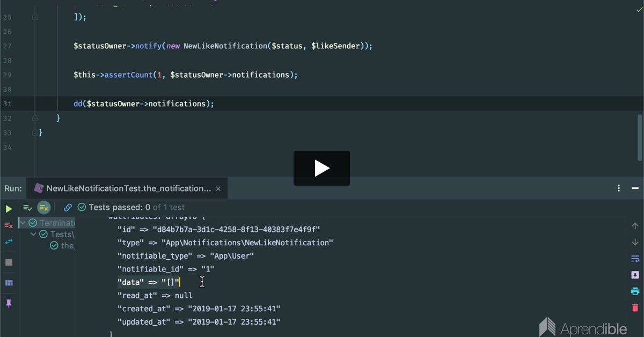Click line number 27 in gutter
644x337 pixels.
pos(7,46)
